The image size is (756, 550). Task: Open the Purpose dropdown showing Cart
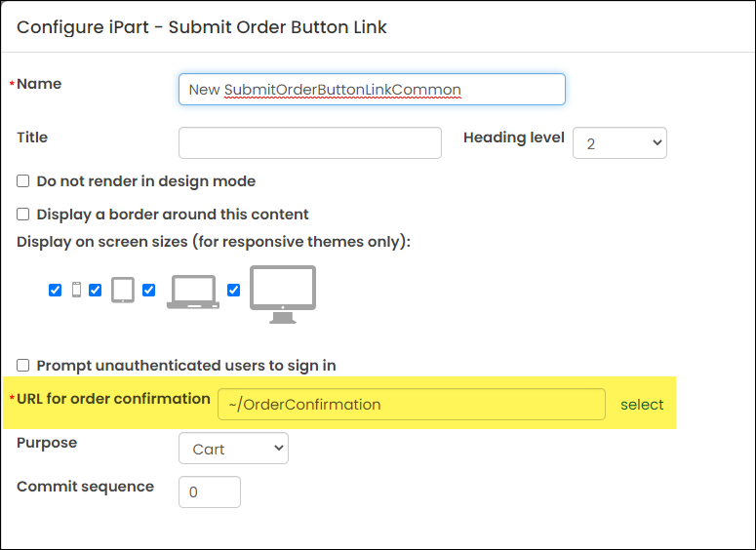(233, 449)
